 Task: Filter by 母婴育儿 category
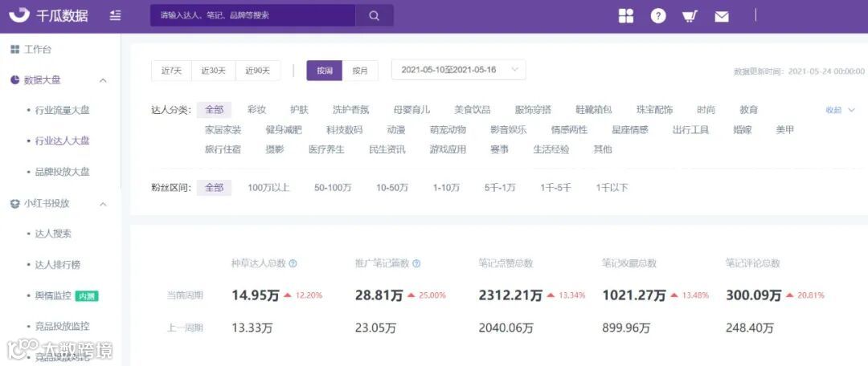click(411, 110)
